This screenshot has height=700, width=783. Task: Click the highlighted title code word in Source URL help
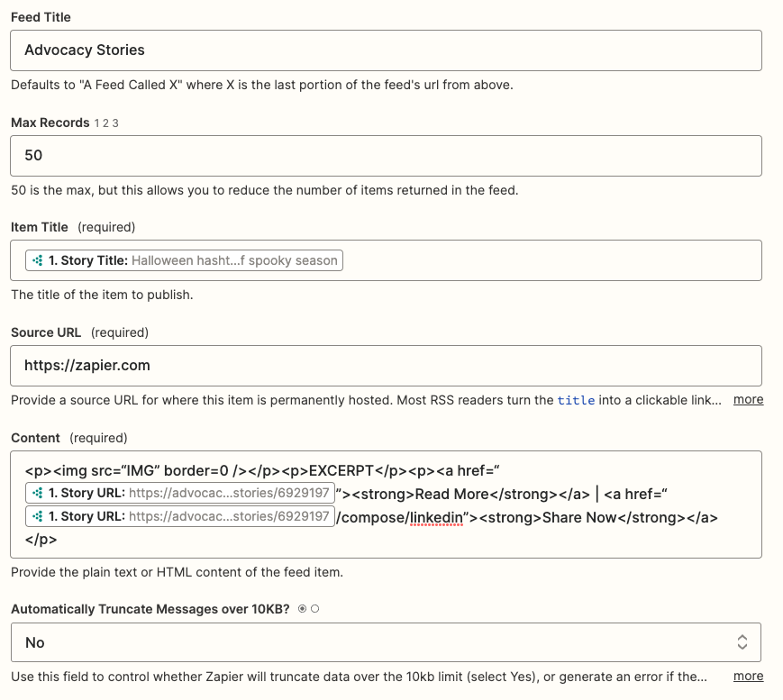pos(576,400)
